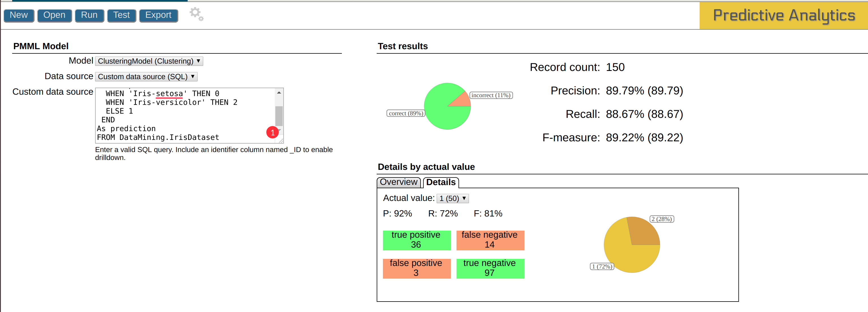Click the false negative 14 cell
The width and height of the screenshot is (868, 312).
click(490, 240)
